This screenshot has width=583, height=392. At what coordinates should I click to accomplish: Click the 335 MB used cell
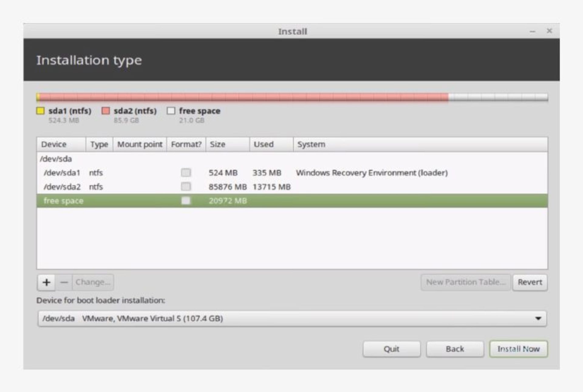267,173
